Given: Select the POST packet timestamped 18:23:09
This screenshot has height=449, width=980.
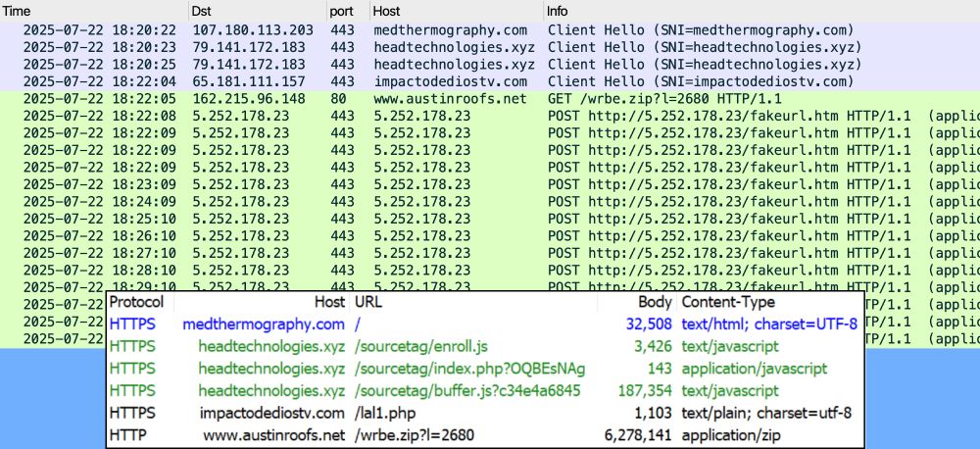Looking at the screenshot, I should click(x=490, y=184).
